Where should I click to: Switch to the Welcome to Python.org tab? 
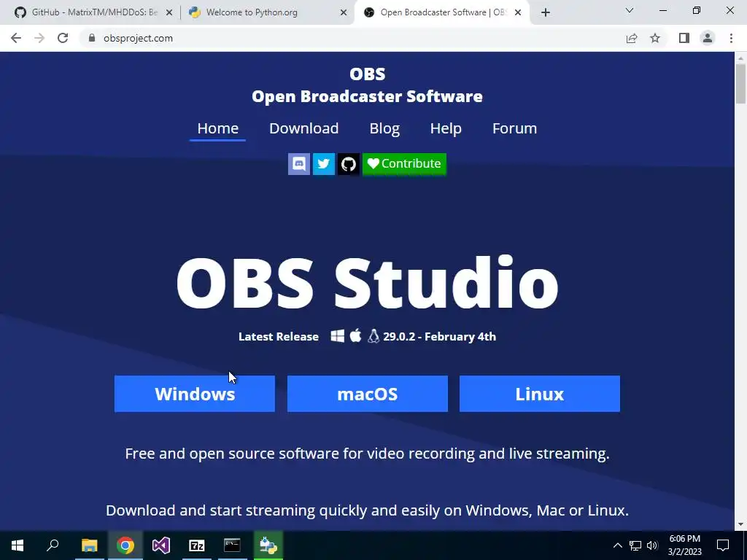click(267, 12)
